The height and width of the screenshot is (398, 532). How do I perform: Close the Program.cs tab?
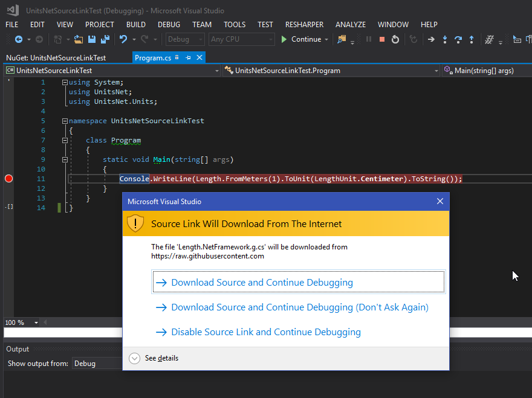tap(199, 57)
